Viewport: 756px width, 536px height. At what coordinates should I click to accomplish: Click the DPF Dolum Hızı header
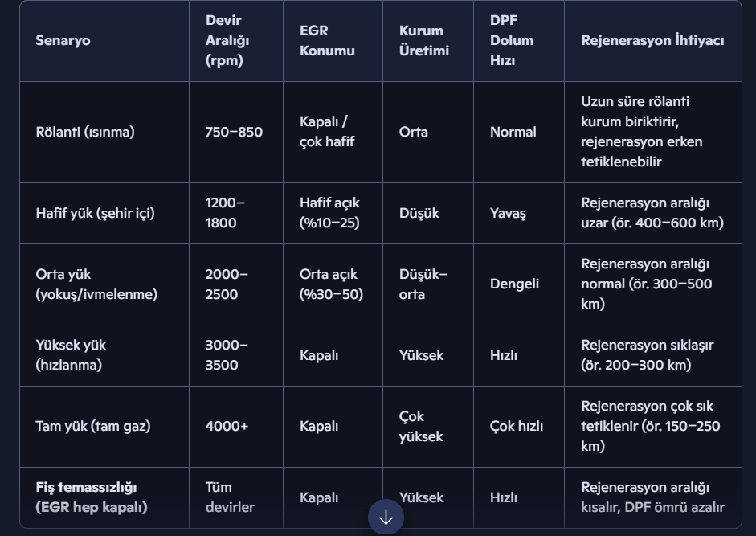pyautogui.click(x=512, y=40)
